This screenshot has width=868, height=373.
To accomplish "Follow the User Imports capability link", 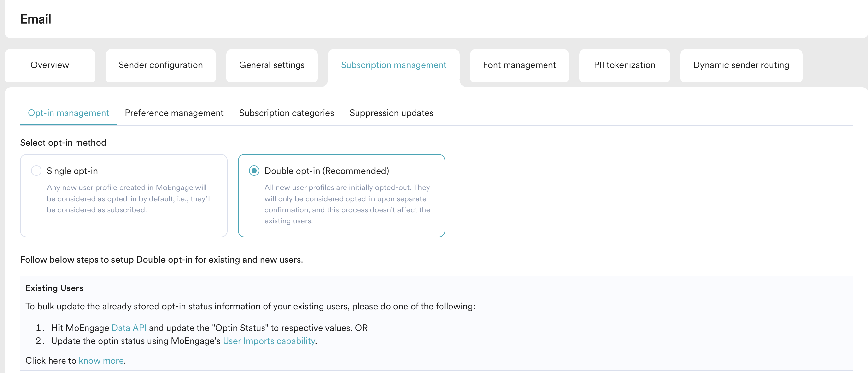I will (x=269, y=341).
